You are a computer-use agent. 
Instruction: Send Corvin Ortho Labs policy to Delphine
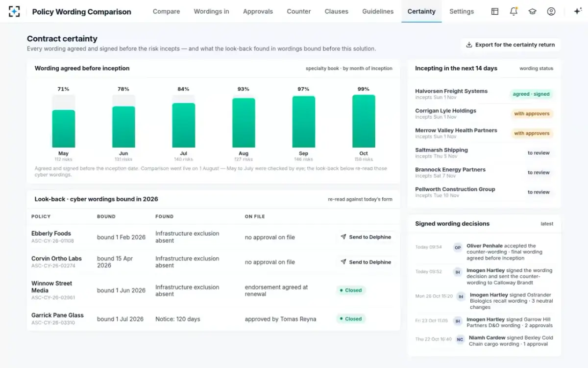pos(366,262)
